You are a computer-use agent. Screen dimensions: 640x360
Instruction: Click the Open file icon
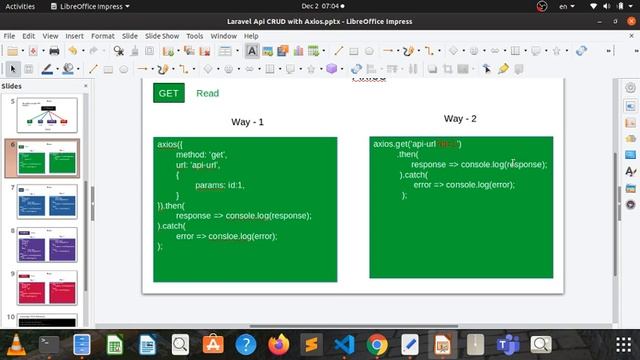tap(12, 51)
